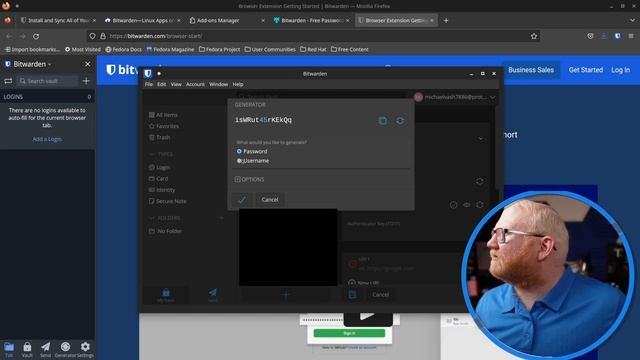The image size is (640, 360).
Task: Click the sidebar switch-panel arrows icon
Action: (8, 81)
